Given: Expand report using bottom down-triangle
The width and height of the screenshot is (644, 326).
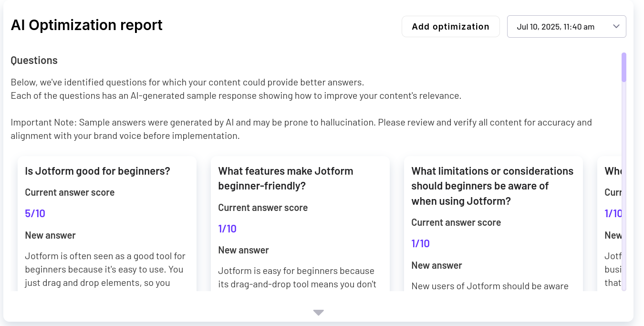Looking at the screenshot, I should tap(319, 313).
